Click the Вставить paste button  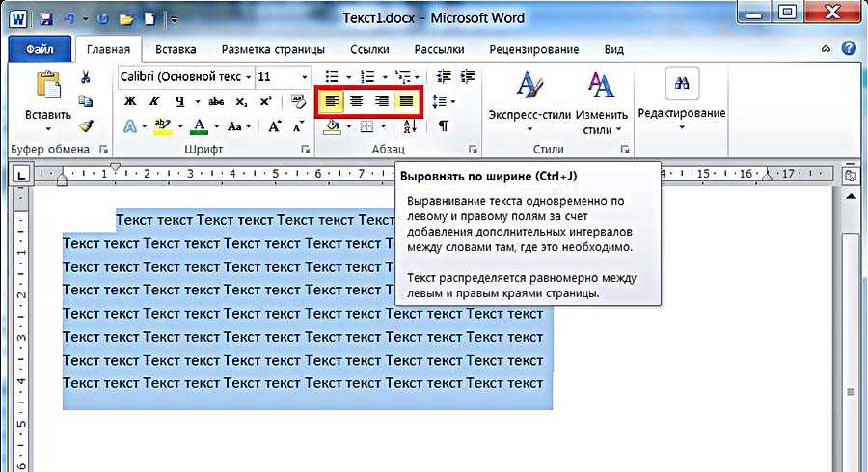pyautogui.click(x=47, y=98)
